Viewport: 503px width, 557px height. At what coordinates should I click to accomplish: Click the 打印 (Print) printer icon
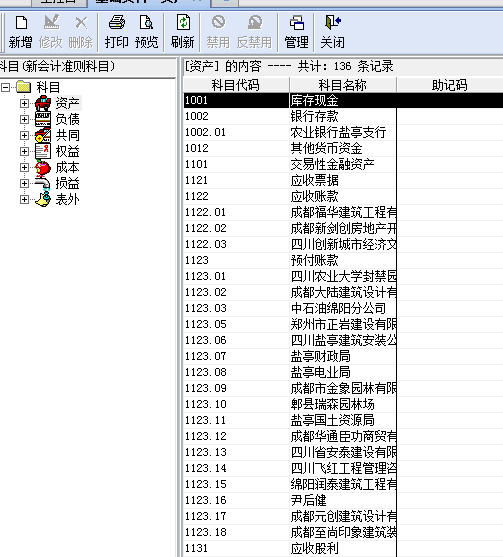(117, 22)
